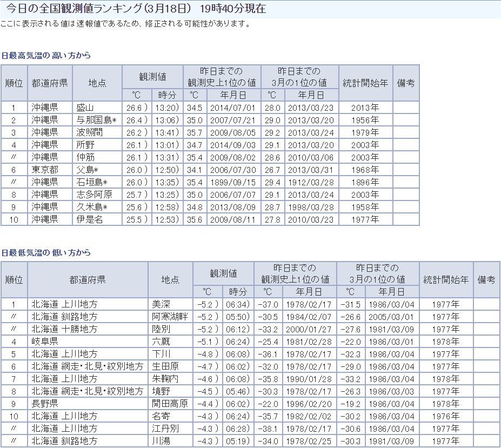Click the 東京都 prefecture cell

(x=44, y=170)
